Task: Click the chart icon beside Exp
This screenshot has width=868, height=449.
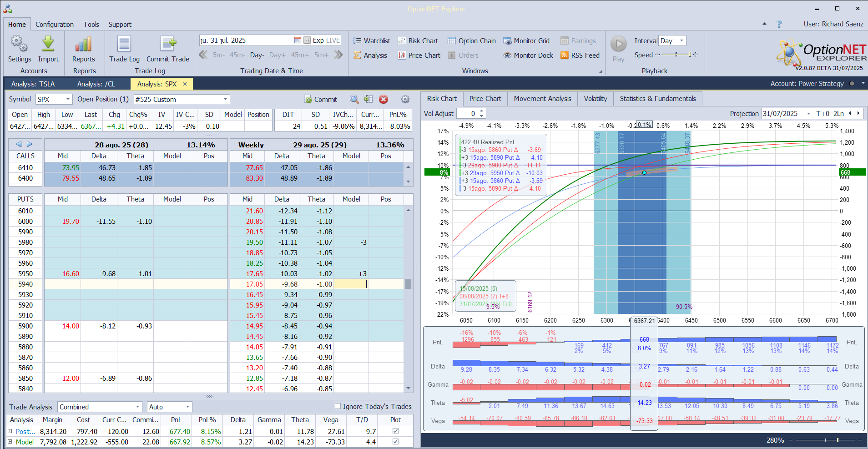Action: click(x=307, y=40)
